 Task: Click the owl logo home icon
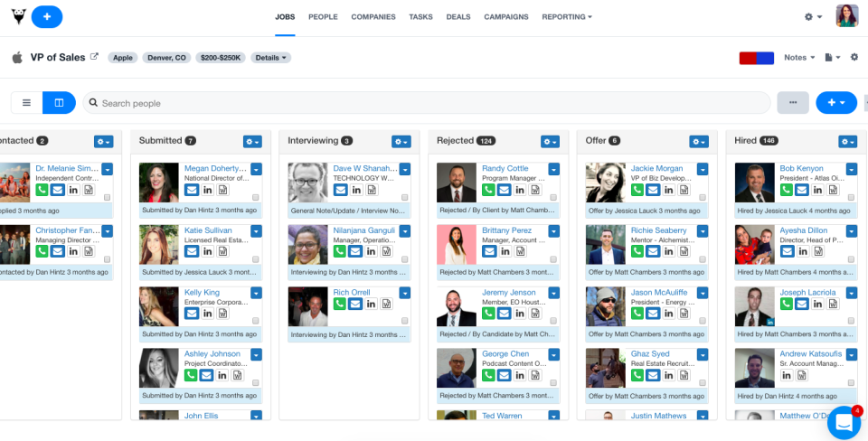tap(18, 16)
